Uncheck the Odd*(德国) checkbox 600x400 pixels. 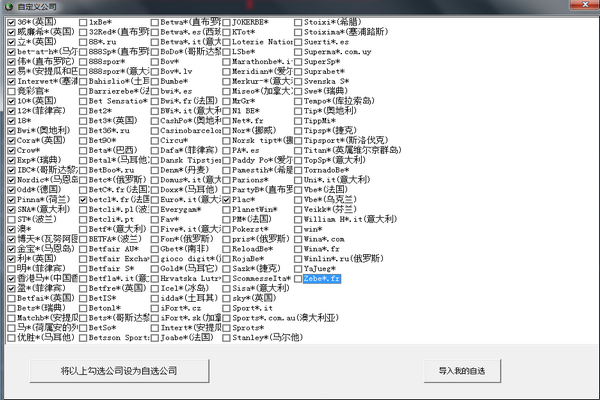coord(11,190)
